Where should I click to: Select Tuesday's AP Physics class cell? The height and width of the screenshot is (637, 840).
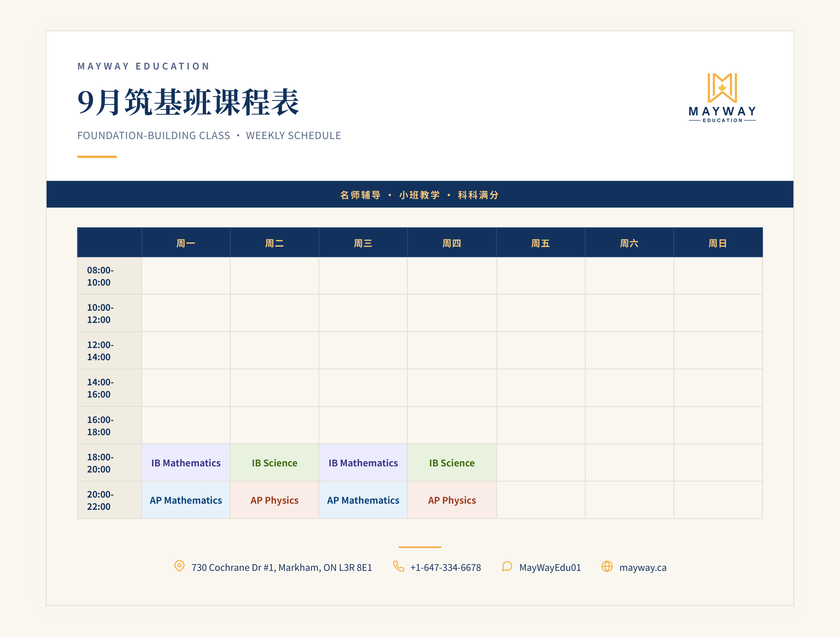[x=275, y=500]
